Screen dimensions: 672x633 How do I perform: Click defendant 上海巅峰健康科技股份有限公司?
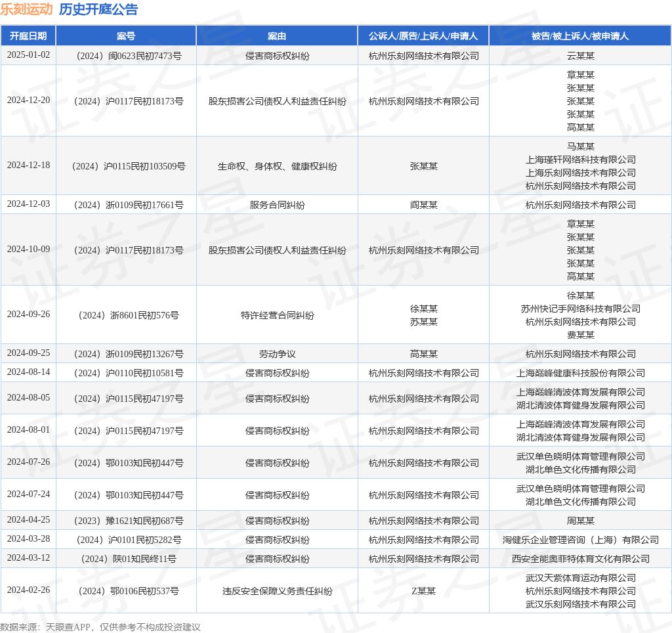[580, 373]
